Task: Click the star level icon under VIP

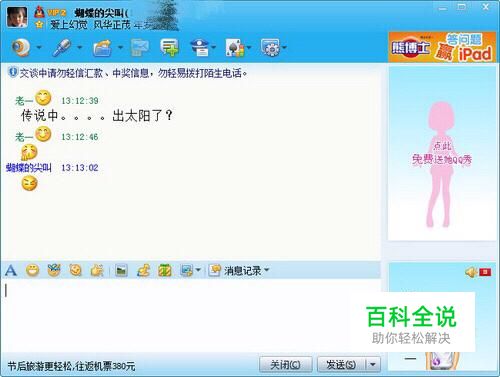Action: pyautogui.click(x=39, y=25)
